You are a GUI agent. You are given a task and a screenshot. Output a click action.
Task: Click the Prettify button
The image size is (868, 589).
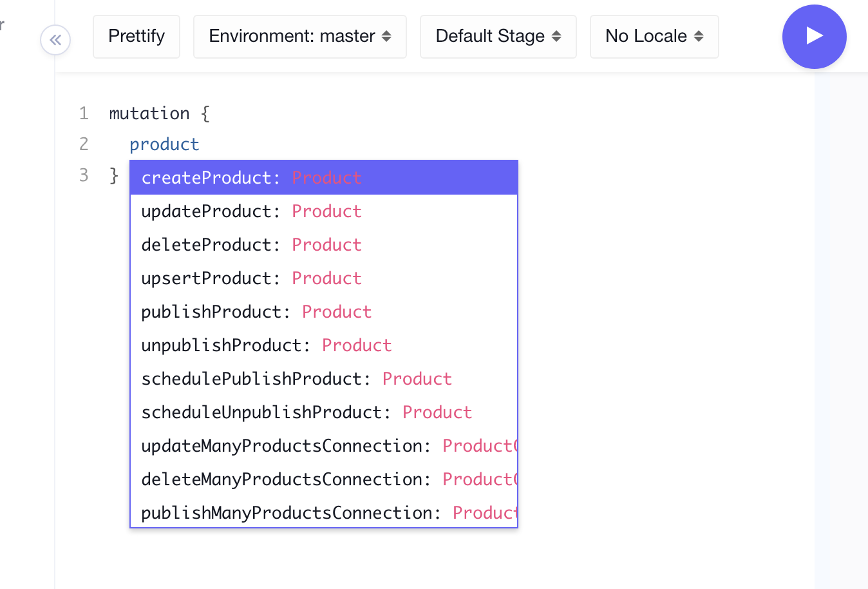137,37
